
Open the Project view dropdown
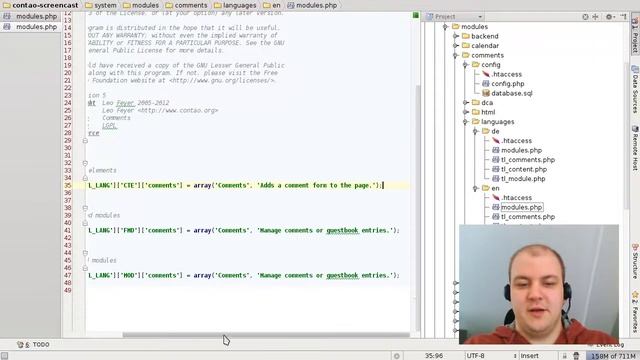tap(454, 17)
